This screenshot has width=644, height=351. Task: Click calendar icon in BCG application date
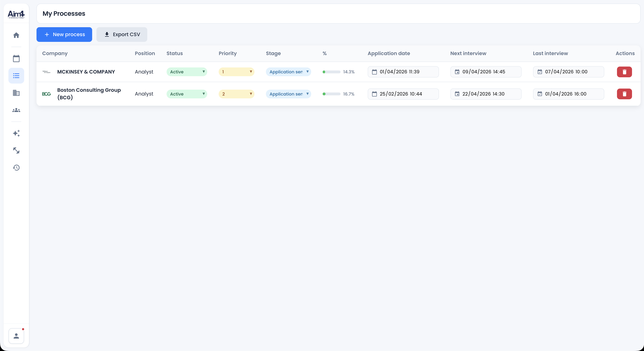click(x=374, y=94)
